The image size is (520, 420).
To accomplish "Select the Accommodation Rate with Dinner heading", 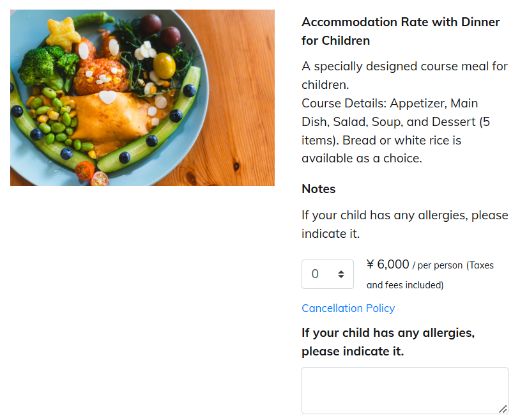I will pos(401,31).
